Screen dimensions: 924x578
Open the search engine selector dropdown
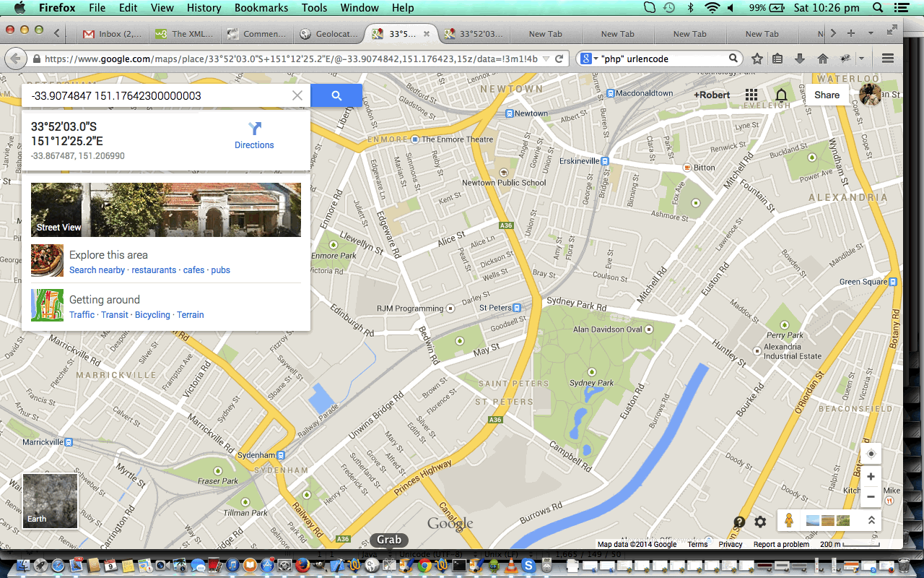click(x=588, y=59)
